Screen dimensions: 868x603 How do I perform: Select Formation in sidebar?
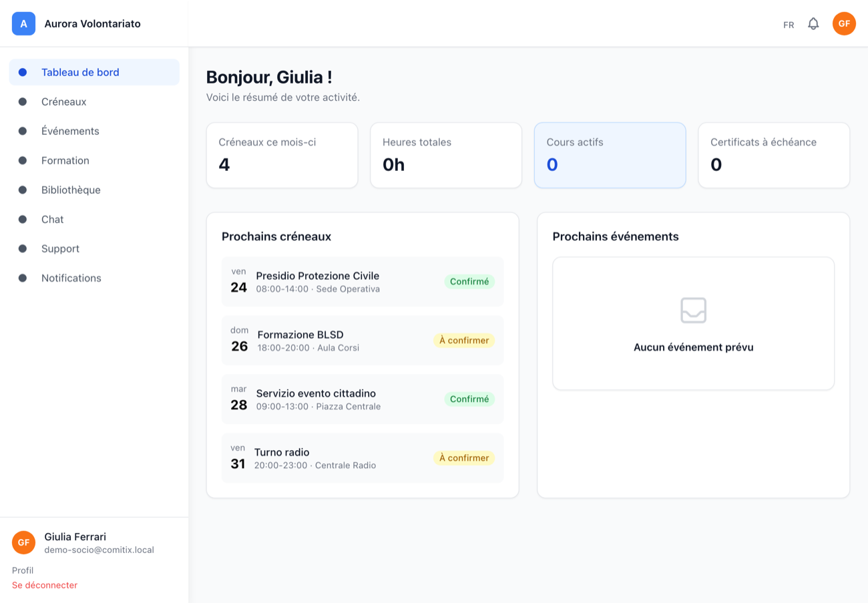point(94,160)
